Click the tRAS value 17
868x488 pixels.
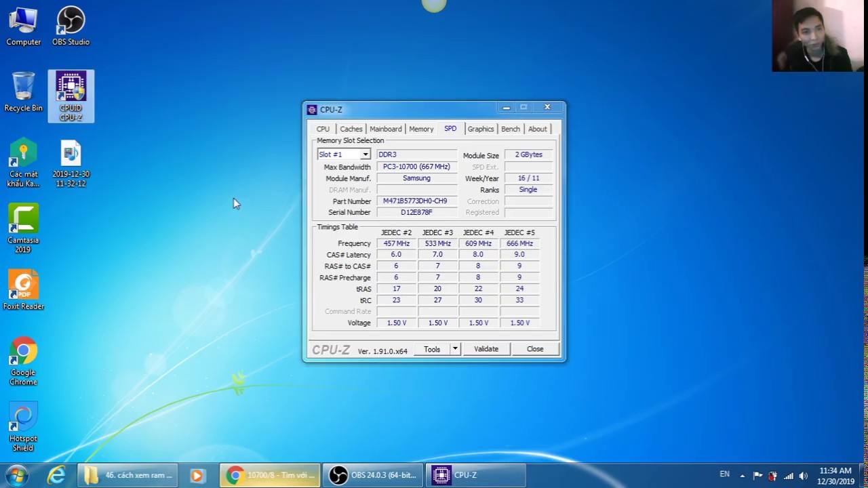(396, 289)
